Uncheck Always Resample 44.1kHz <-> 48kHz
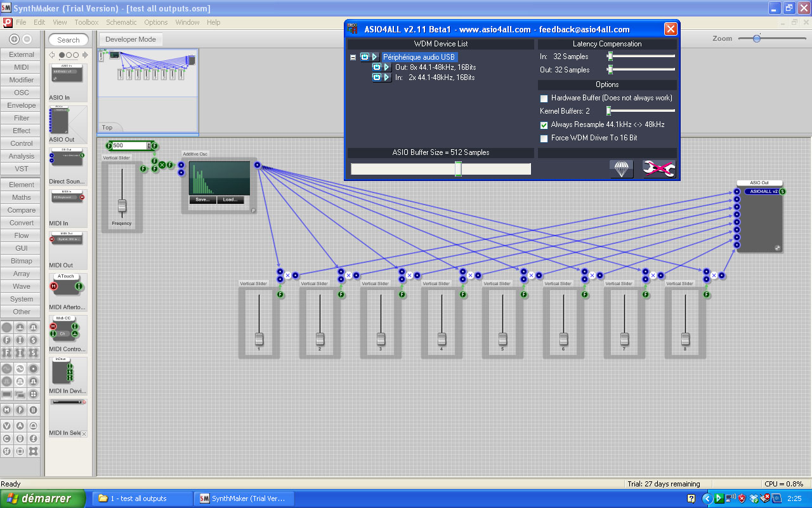Screen dimensions: 812x508 coord(544,125)
